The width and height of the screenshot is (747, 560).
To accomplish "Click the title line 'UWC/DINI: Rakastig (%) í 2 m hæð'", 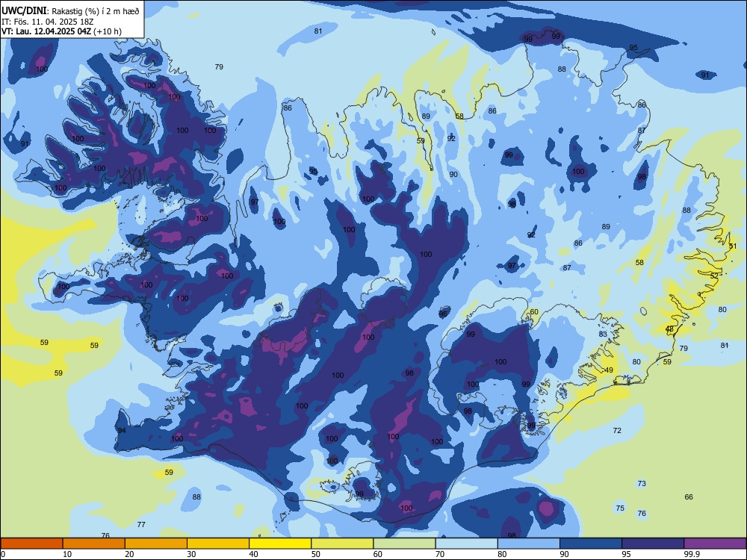I will (x=70, y=10).
